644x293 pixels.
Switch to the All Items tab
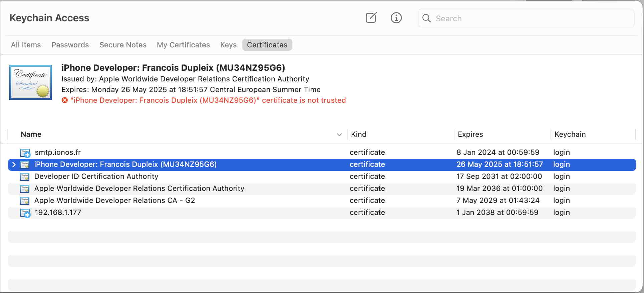(x=26, y=45)
